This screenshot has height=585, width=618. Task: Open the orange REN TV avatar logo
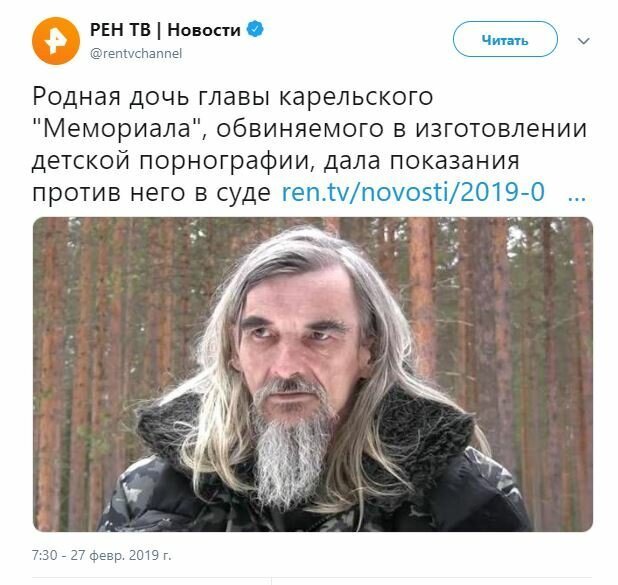click(56, 41)
